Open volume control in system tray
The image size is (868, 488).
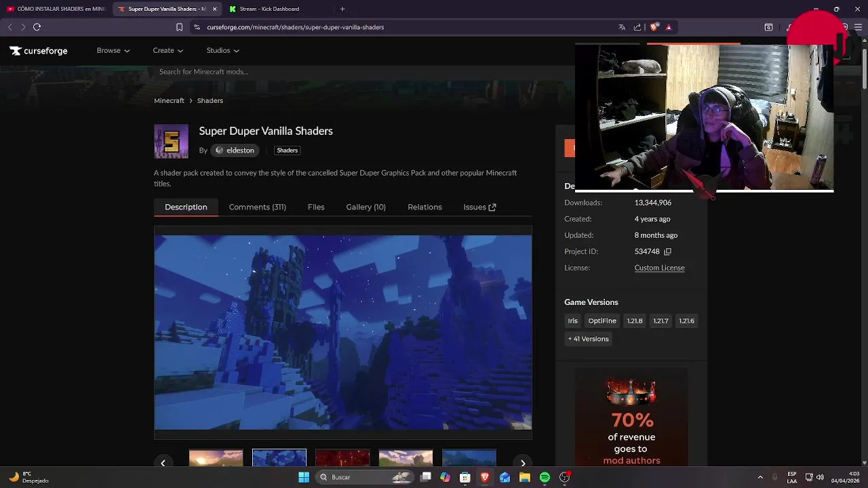coord(821,477)
